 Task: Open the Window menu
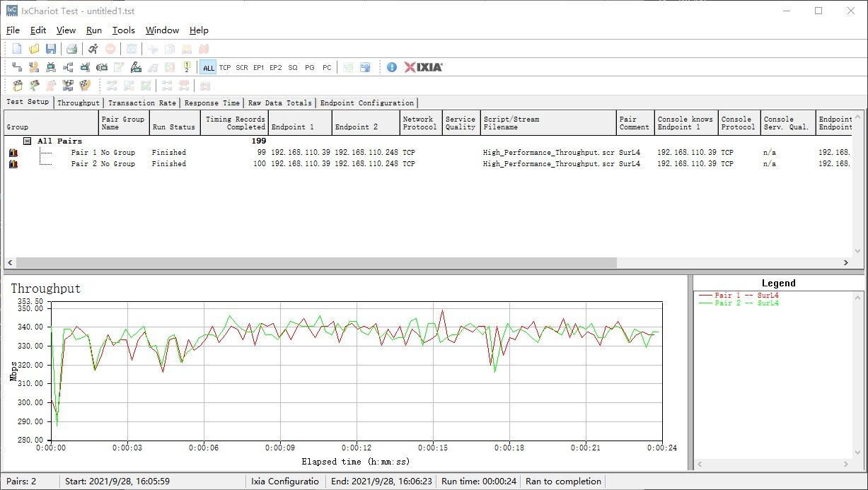coord(162,30)
